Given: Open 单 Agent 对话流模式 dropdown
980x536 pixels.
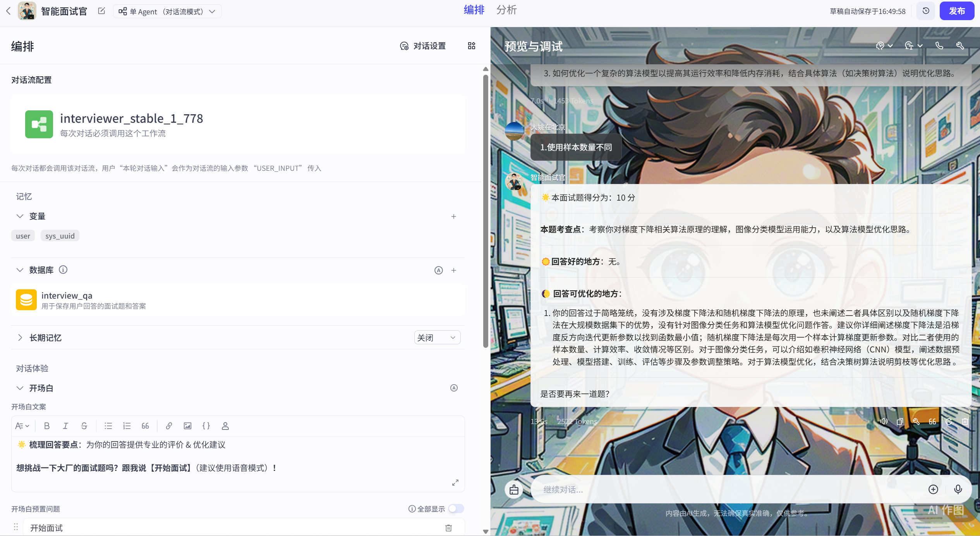Looking at the screenshot, I should [167, 11].
